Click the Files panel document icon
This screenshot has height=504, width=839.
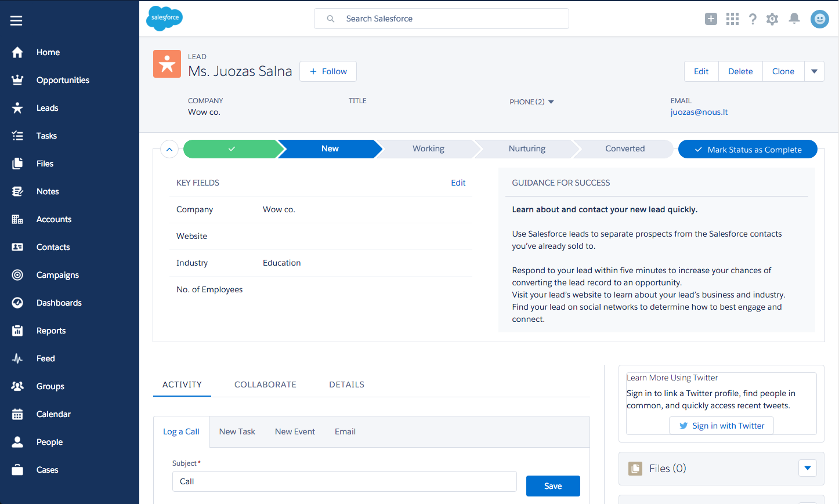pos(636,469)
